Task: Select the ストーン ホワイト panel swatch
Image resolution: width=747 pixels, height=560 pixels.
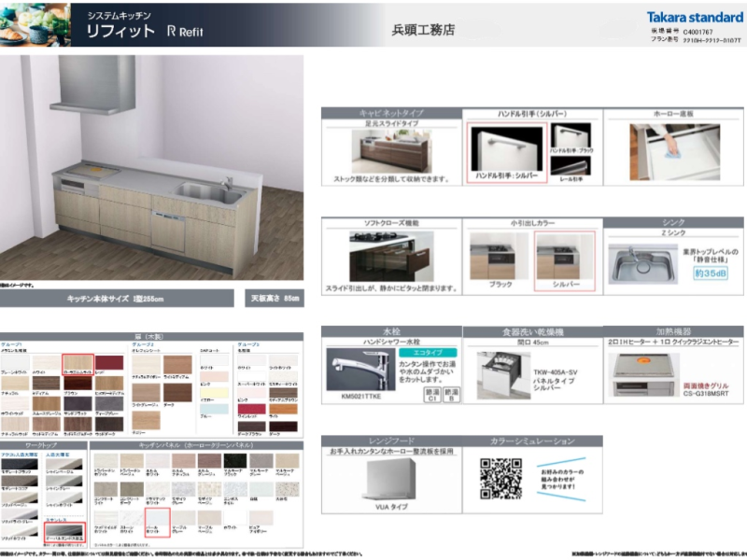Action: [132, 518]
